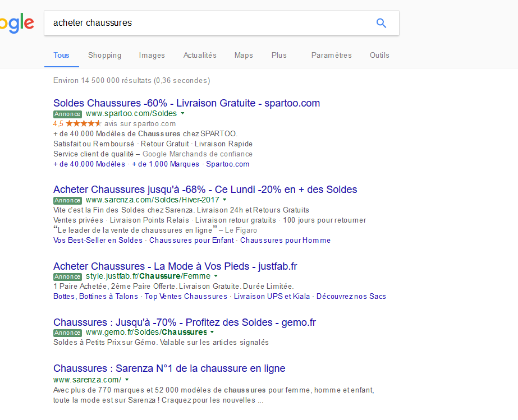The image size is (518, 420).
Task: Open 'Chaussures pour Homme' sitelink
Action: [286, 241]
